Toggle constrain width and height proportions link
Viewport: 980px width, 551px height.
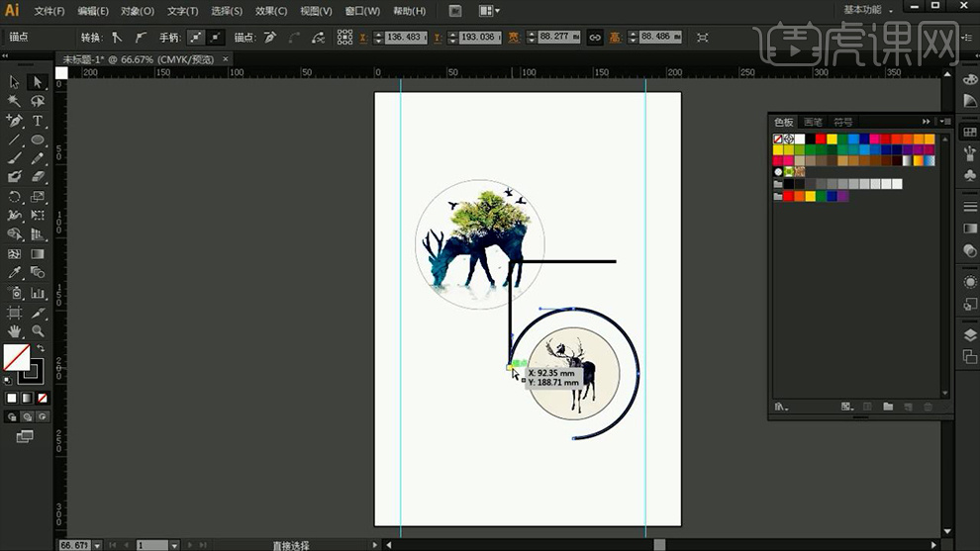(x=595, y=37)
